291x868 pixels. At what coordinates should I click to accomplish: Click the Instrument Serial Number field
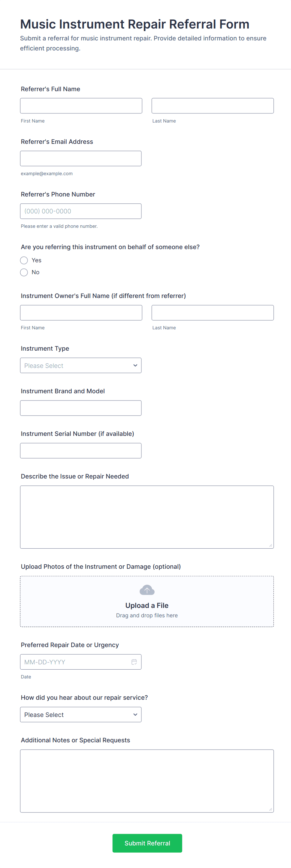[x=81, y=451]
